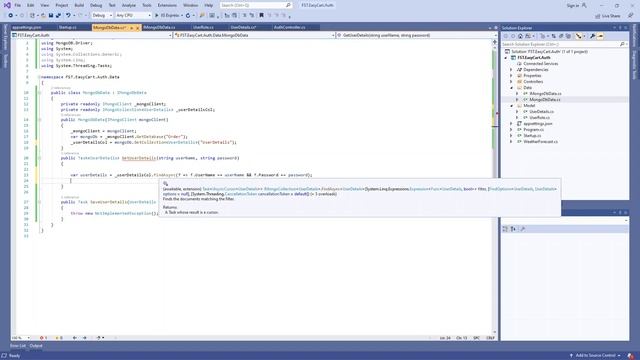Click the Refresh browser icon near IIS Express

(x=188, y=16)
